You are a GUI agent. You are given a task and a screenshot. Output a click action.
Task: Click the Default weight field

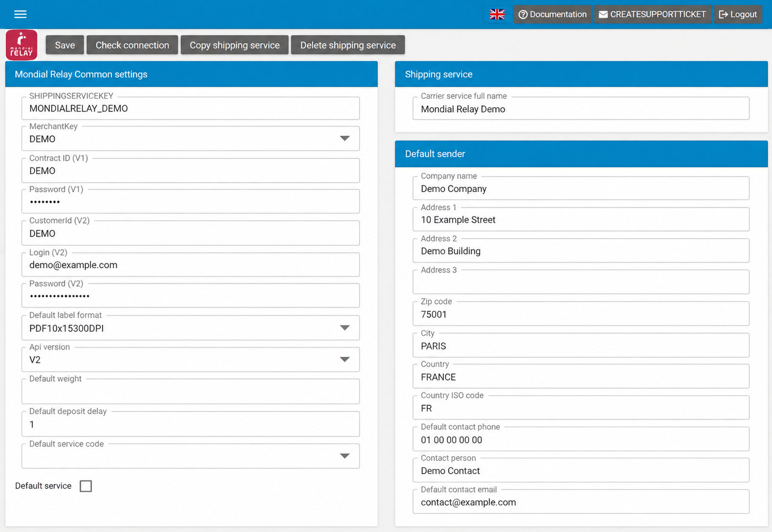pyautogui.click(x=191, y=391)
